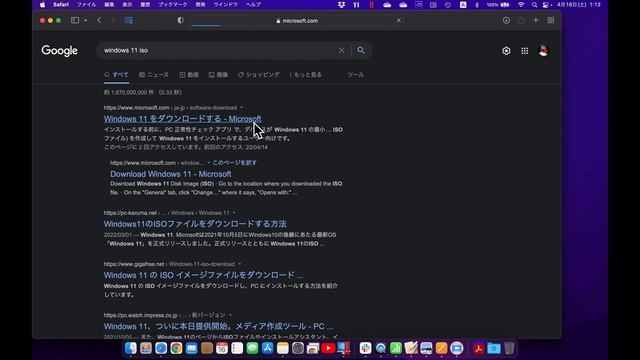Click Dropbox icon in menu bar

(341, 4)
